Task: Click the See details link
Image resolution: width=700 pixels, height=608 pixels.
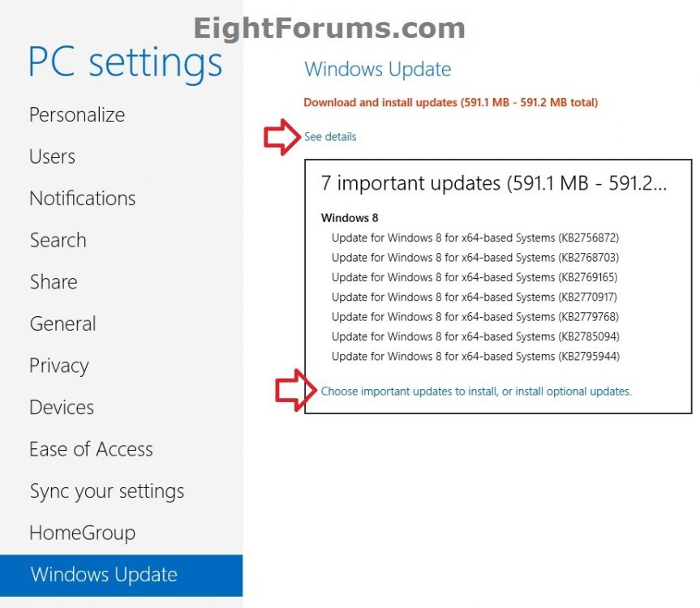Action: (330, 137)
